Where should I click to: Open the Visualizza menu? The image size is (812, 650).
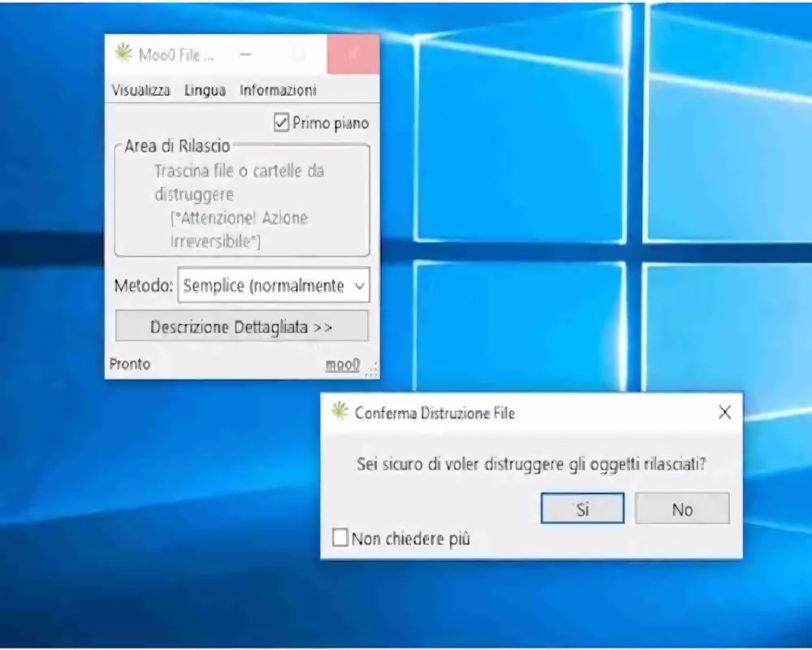tap(140, 90)
